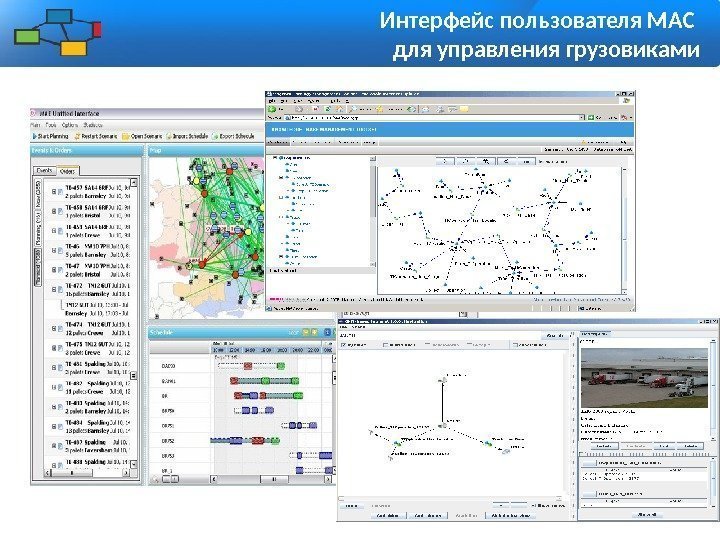Click the green Go button beside address bar
Image resolution: width=720 pixels, height=540 pixels.
(591, 118)
